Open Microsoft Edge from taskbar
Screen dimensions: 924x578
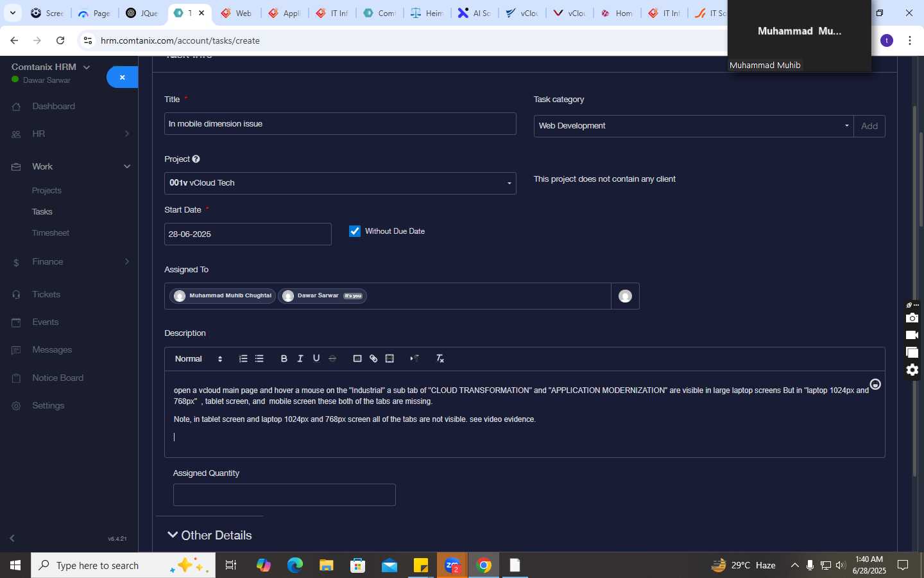point(295,565)
